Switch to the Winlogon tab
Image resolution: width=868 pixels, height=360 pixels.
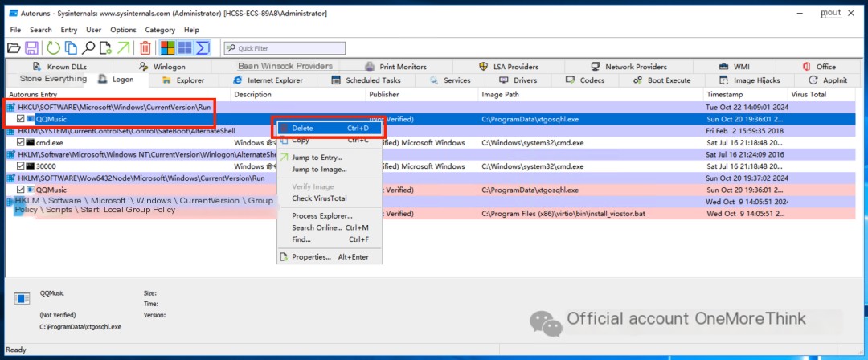click(162, 67)
